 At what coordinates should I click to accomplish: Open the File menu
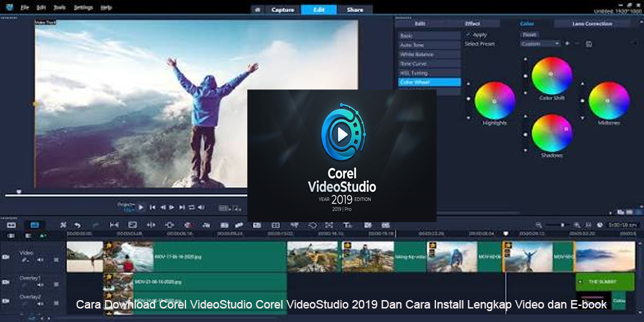point(24,7)
